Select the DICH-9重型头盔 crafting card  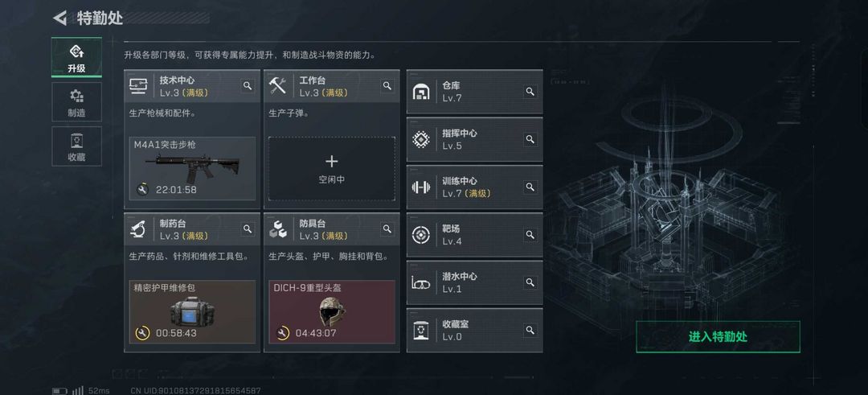pos(332,312)
